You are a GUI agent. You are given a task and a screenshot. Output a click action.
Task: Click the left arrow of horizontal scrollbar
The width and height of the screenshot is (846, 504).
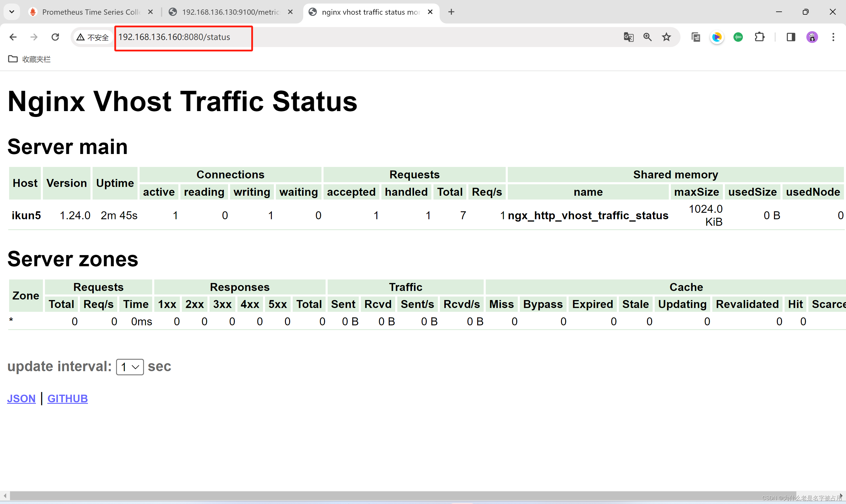pos(5,495)
